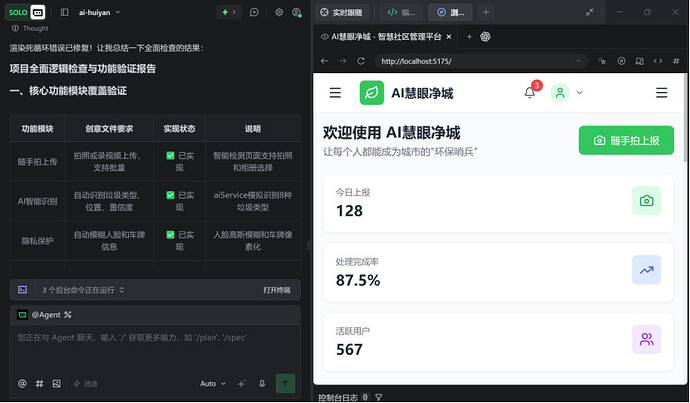Open the ai-huiyan project dropdown
690x403 pixels.
[99, 12]
